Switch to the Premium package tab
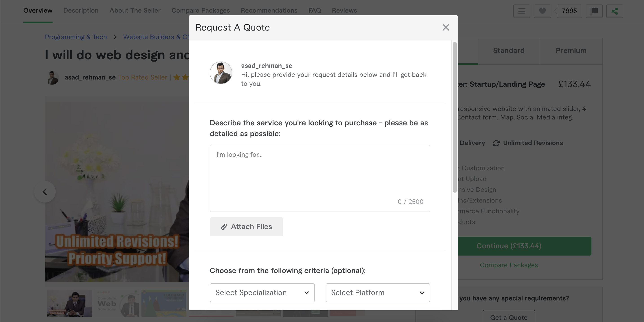This screenshot has width=644, height=322. click(x=571, y=51)
